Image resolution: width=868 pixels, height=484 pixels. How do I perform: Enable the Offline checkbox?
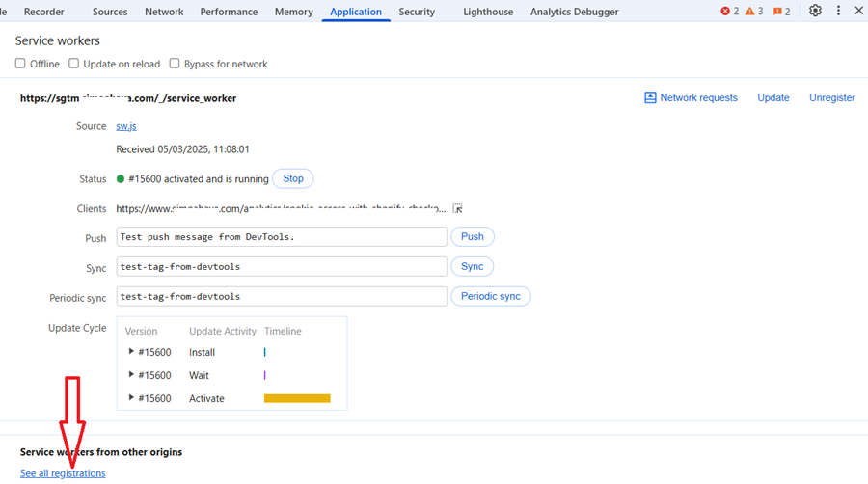pos(20,63)
